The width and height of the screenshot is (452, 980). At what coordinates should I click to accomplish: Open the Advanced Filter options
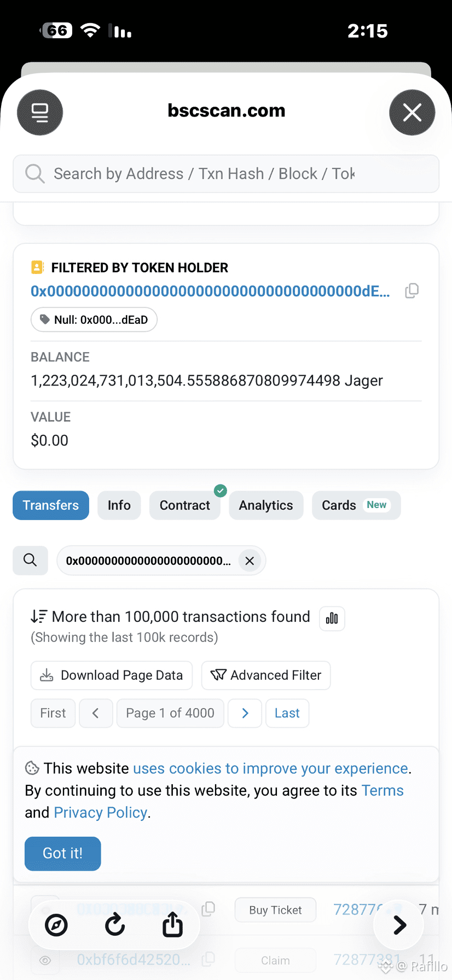coord(266,675)
